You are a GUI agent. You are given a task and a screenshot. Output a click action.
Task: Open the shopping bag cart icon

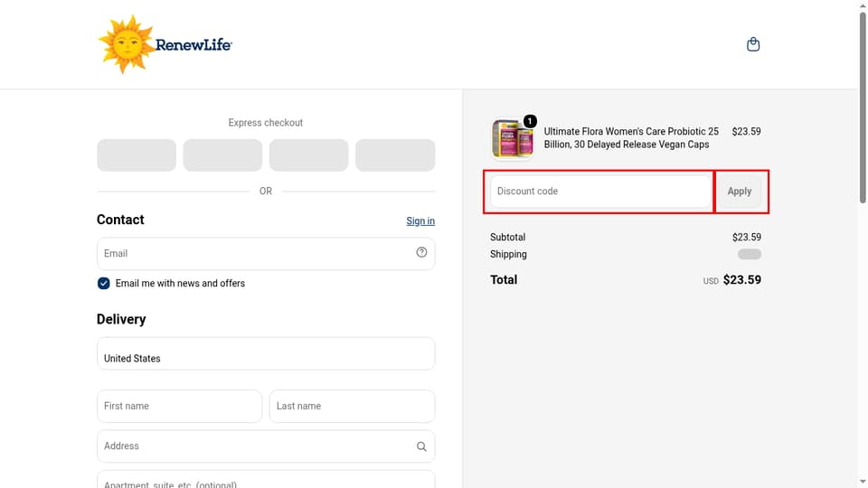pos(753,44)
